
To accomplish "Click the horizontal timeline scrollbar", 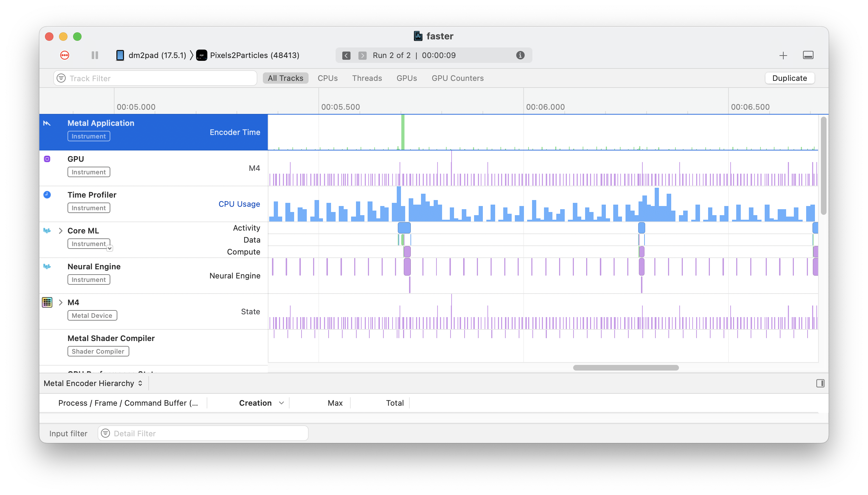I will 626,368.
